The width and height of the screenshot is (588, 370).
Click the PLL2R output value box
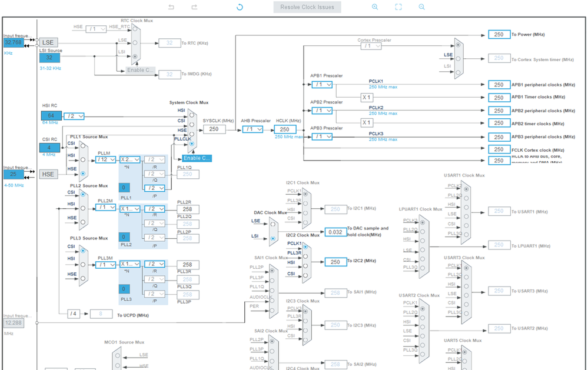(188, 209)
